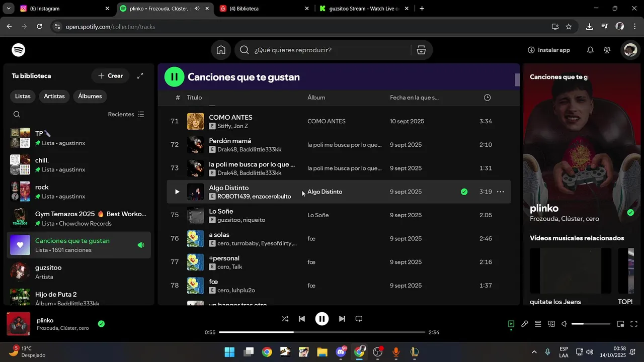Seek on the song progress bar
Image resolution: width=644 pixels, height=362 pixels.
pos(322,332)
